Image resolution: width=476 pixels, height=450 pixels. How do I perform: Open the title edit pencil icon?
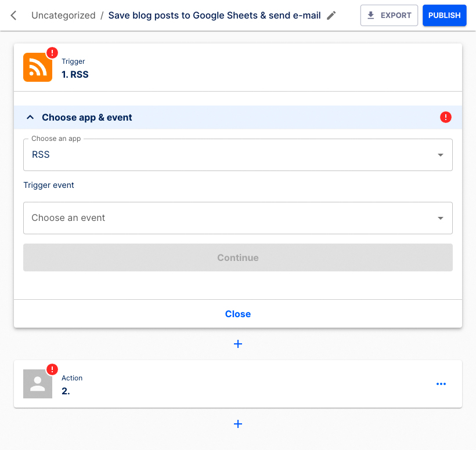point(331,16)
